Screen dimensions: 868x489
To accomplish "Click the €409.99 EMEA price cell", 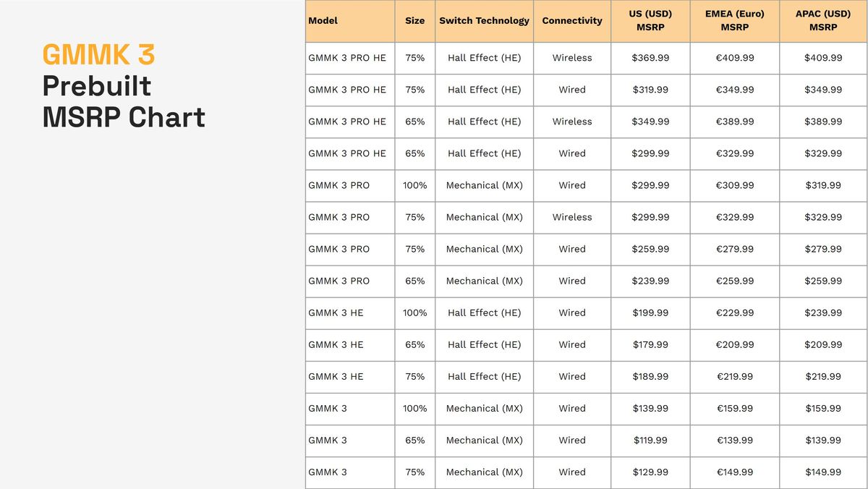I will click(734, 58).
